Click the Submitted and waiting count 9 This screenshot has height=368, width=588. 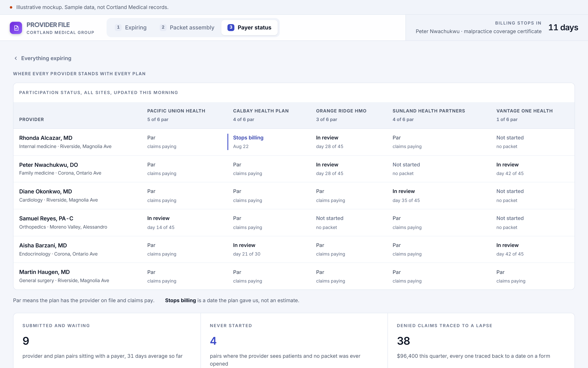pyautogui.click(x=26, y=341)
